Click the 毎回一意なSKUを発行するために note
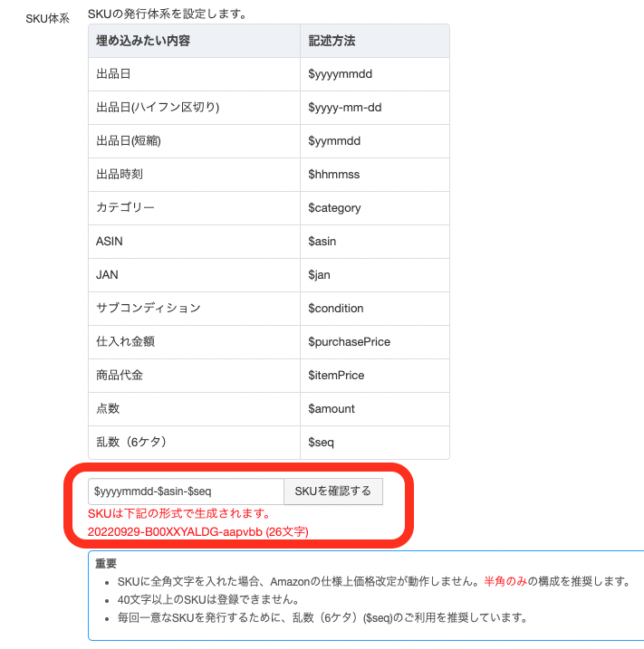This screenshot has width=644, height=649. point(322,617)
